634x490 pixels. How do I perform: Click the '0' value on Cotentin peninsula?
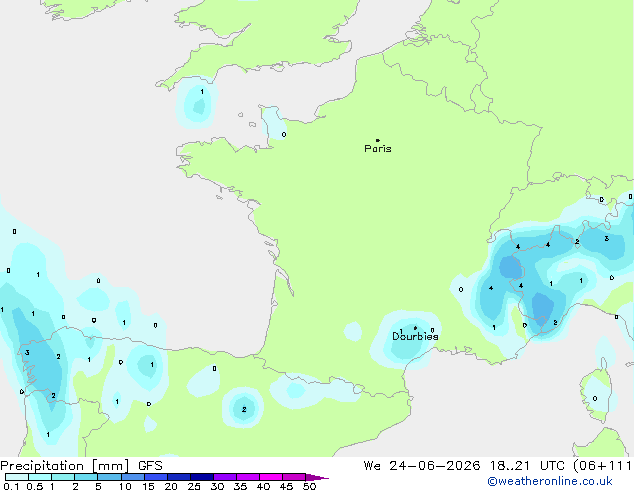pos(284,135)
